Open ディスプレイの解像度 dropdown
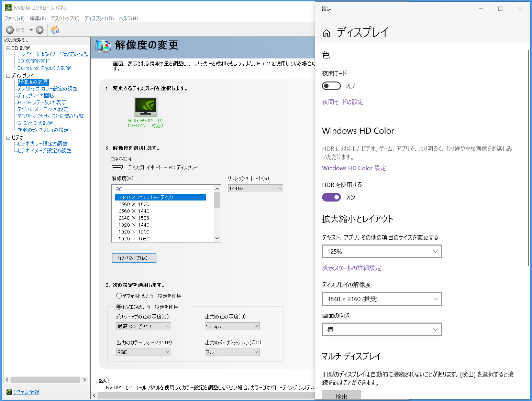The image size is (532, 401). coord(382,299)
